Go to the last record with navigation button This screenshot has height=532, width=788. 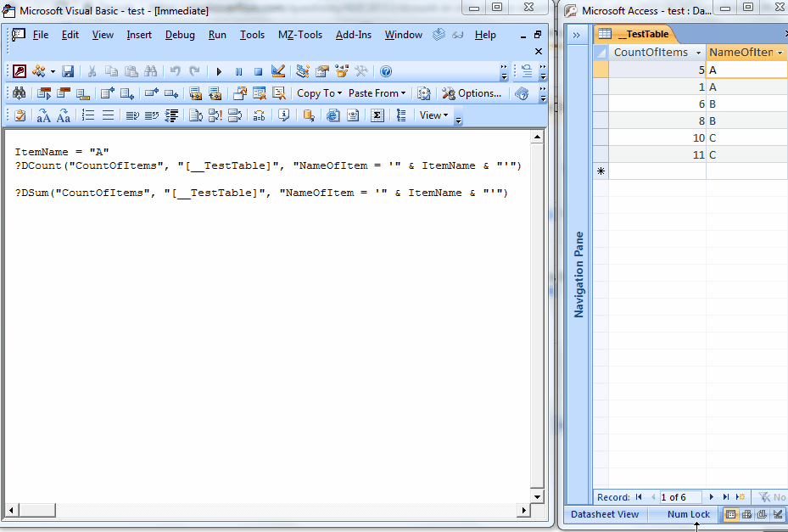click(725, 497)
